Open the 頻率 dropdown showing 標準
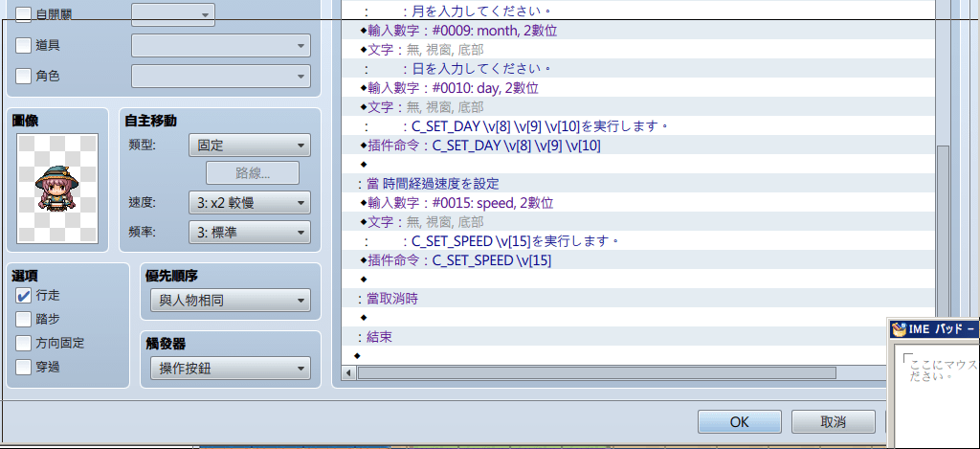980x449 pixels. (x=250, y=234)
